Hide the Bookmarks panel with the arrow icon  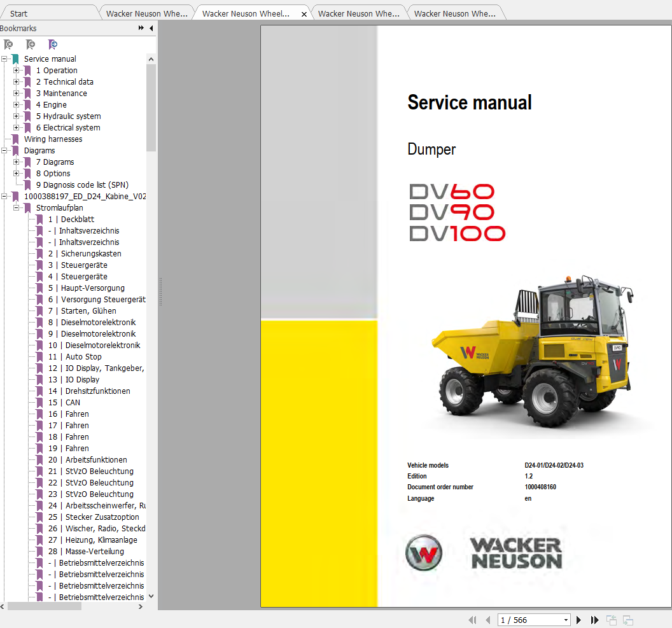tap(151, 28)
